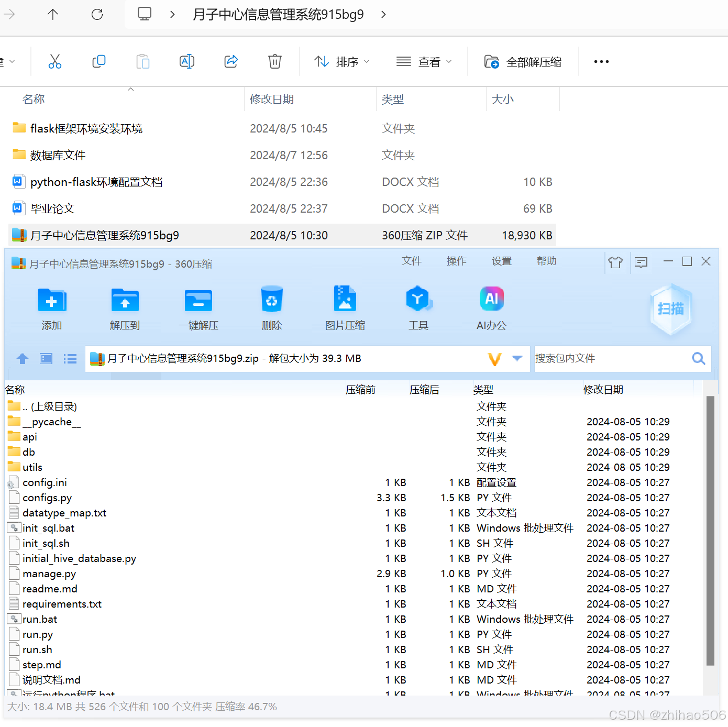
Task: Click the chevron after the folder name in address bar
Action: 383,14
